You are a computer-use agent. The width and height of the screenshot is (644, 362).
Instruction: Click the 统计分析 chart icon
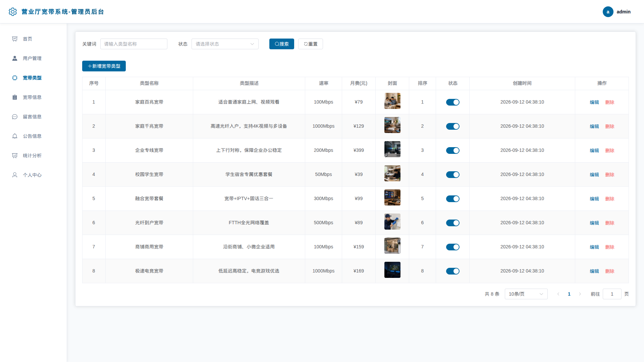click(x=15, y=156)
